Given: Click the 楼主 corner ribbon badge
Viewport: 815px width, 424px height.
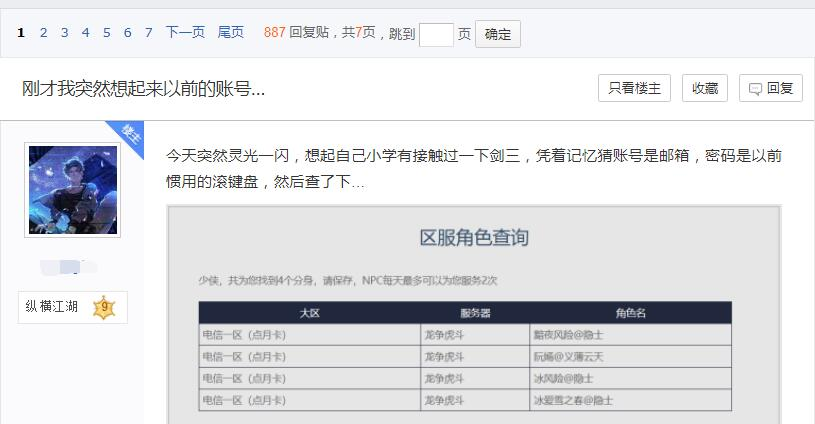Looking at the screenshot, I should (x=127, y=137).
